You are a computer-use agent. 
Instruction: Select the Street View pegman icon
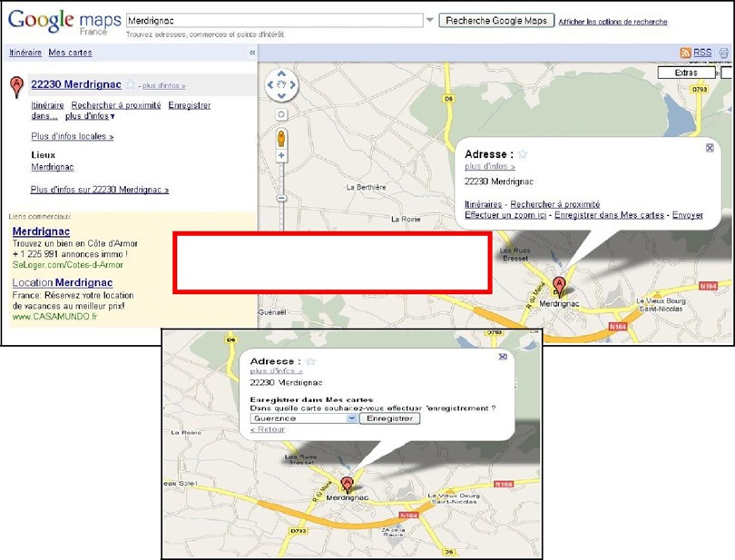[280, 138]
